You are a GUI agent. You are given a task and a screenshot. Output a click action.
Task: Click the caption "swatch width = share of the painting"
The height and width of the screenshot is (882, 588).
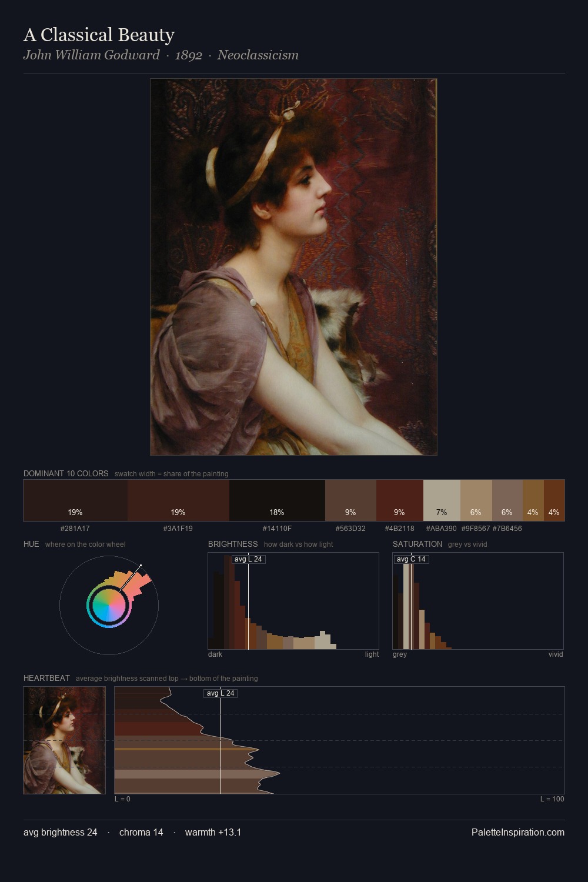click(172, 474)
